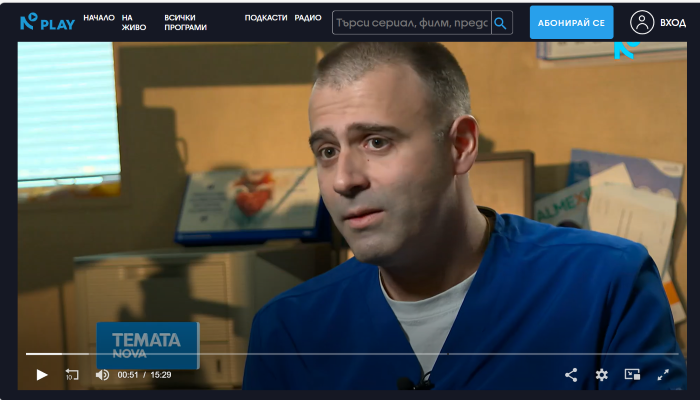Toggle picture-in-picture mode
The image size is (700, 400).
pyautogui.click(x=632, y=375)
